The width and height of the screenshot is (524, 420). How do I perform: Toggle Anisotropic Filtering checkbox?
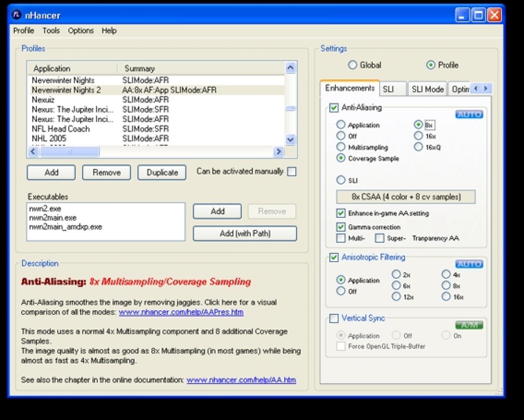tap(334, 258)
